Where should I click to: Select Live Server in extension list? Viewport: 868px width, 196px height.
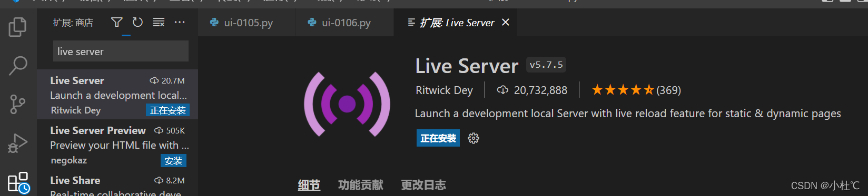[x=117, y=95]
